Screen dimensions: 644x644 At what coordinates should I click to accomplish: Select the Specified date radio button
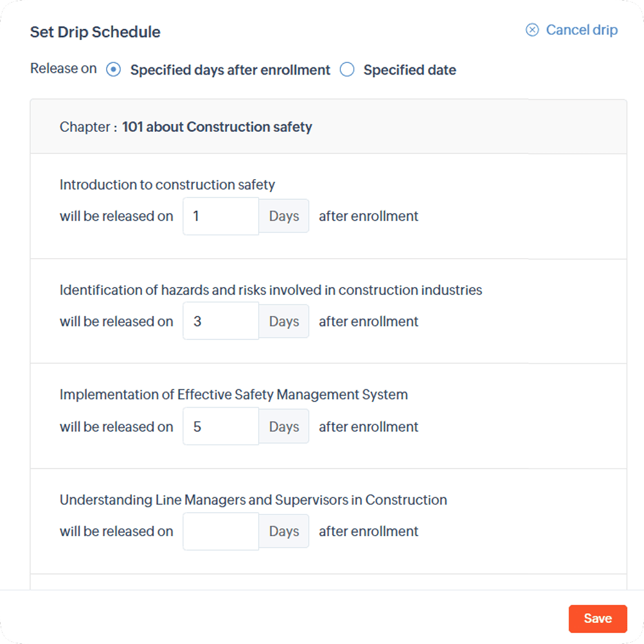point(347,69)
